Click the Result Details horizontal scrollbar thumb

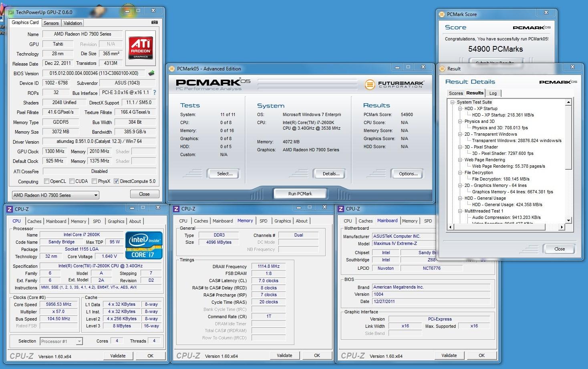pos(500,227)
